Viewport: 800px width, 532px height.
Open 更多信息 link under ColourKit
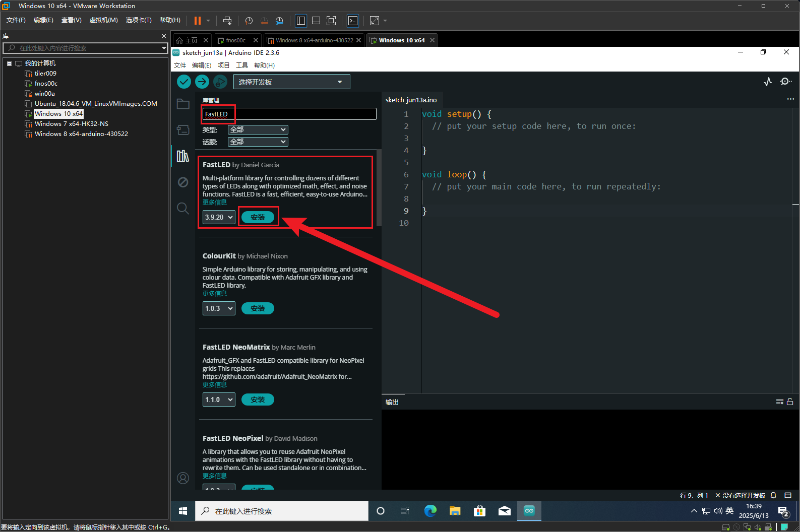215,293
